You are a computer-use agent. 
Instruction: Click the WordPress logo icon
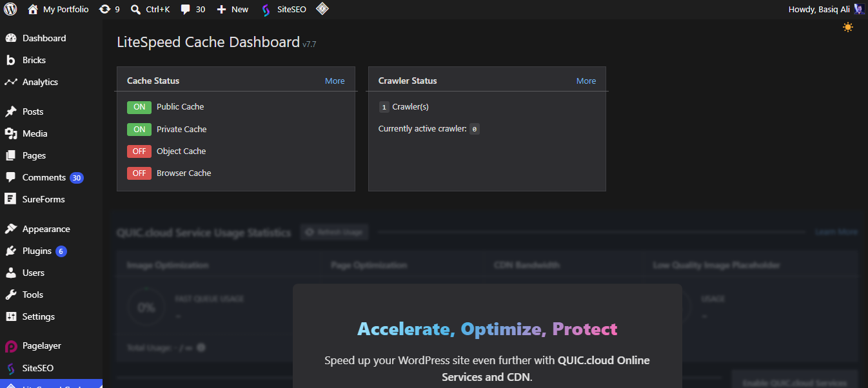tap(10, 9)
